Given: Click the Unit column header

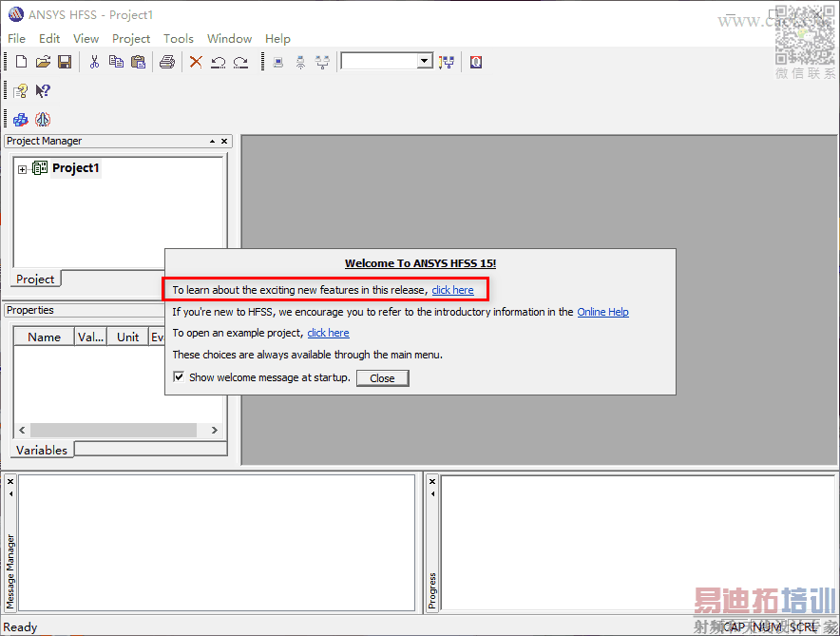Looking at the screenshot, I should pos(127,337).
